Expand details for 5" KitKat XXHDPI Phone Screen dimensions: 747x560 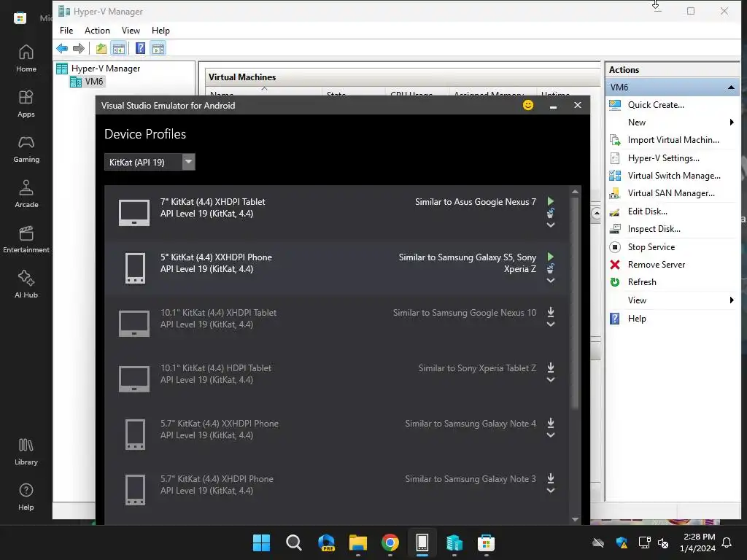coord(550,281)
